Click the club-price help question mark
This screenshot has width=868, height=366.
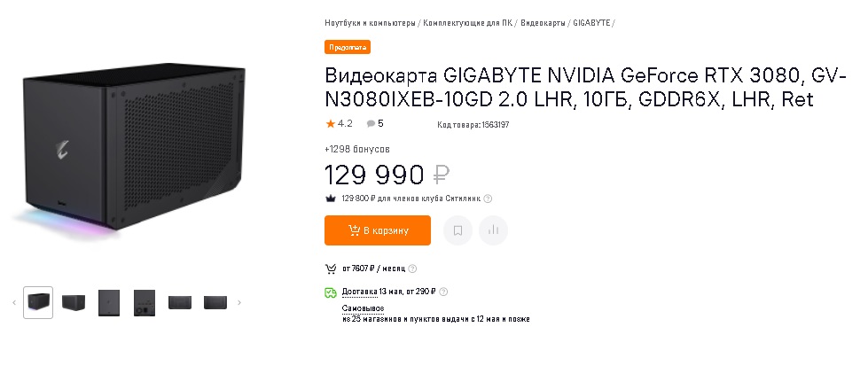click(x=489, y=199)
